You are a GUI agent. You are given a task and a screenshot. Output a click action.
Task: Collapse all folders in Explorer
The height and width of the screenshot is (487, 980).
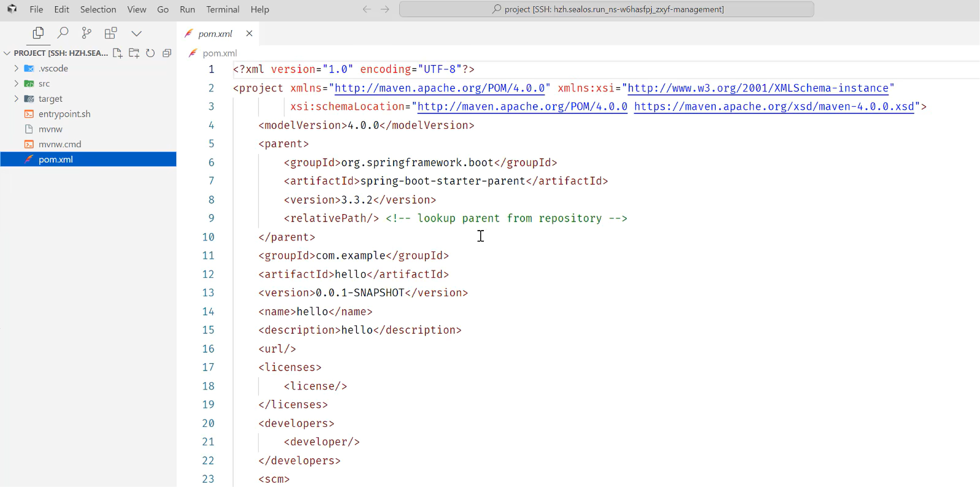click(x=167, y=53)
